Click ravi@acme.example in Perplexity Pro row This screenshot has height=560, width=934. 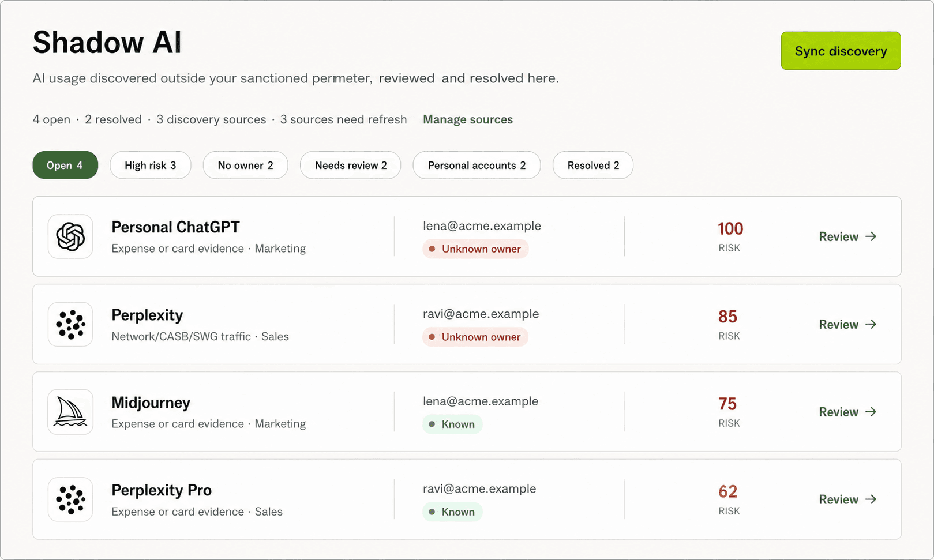479,489
